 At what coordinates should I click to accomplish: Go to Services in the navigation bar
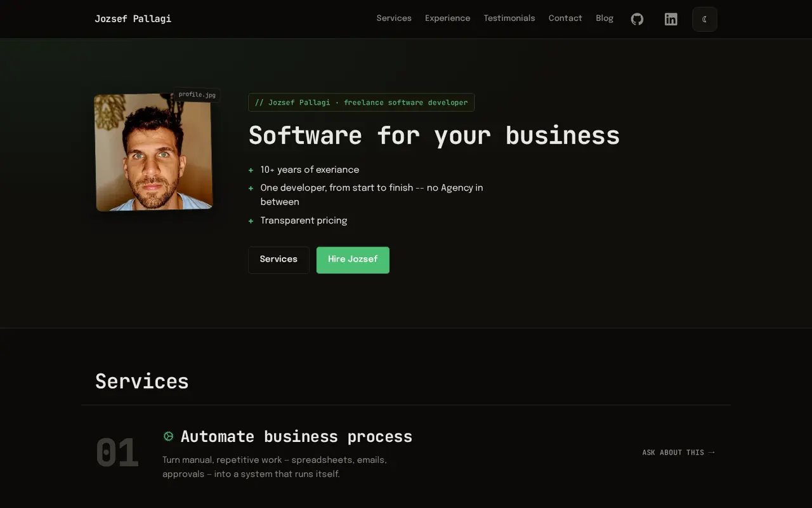pos(394,18)
